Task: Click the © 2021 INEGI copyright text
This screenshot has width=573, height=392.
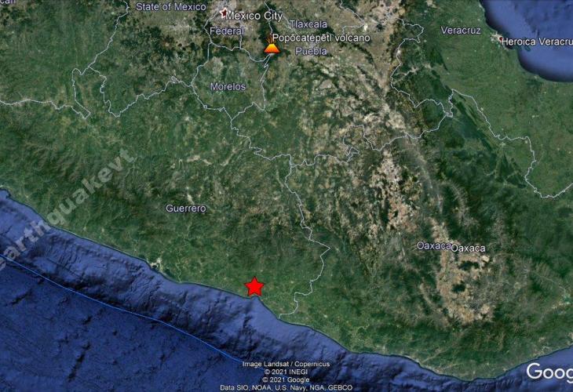Action: (286, 372)
